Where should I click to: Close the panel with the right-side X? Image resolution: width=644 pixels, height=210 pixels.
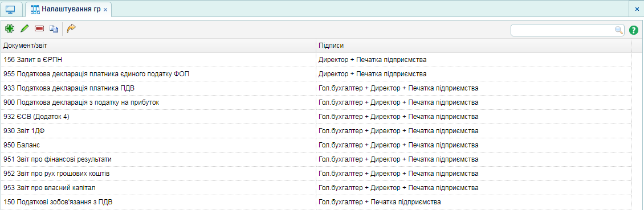coord(637,9)
